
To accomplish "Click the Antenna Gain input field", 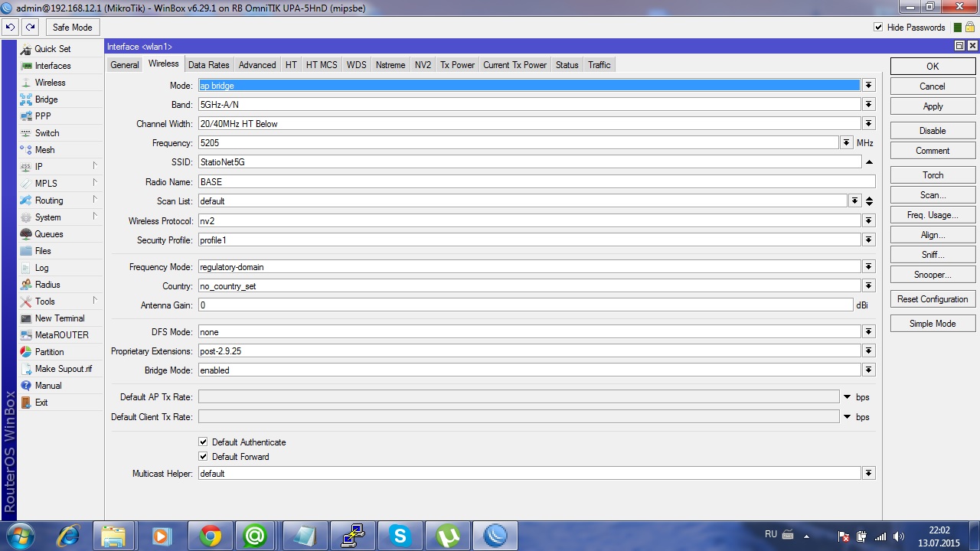I will click(x=525, y=305).
